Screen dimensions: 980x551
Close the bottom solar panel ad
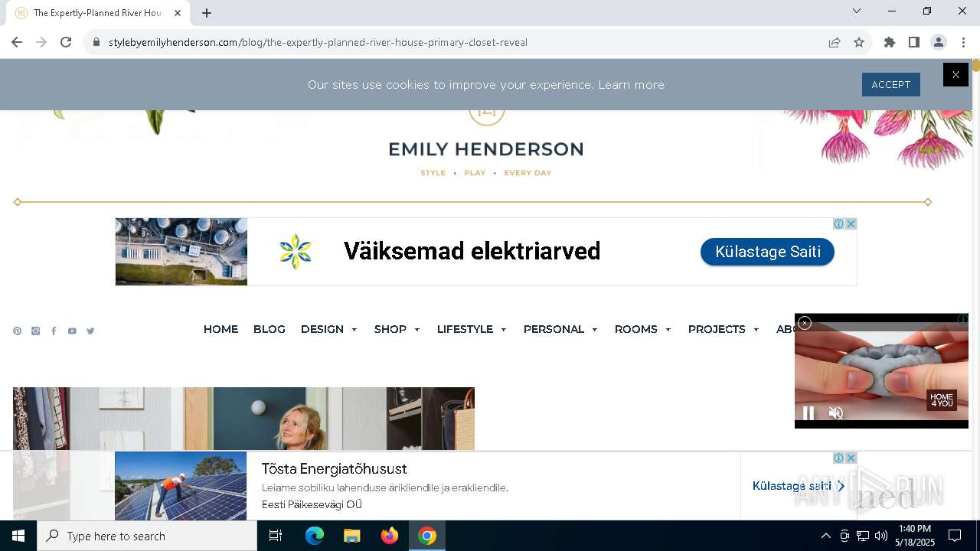coord(851,458)
